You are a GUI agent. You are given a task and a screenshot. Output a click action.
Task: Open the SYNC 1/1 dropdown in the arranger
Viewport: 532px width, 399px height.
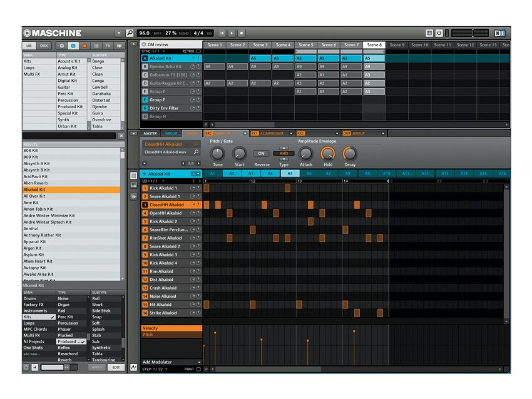(153, 51)
